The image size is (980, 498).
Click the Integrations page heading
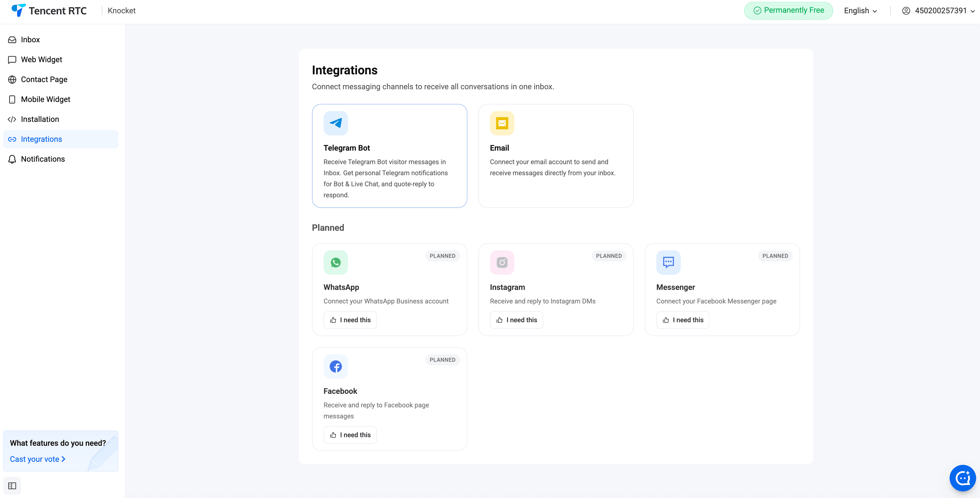[x=345, y=70]
